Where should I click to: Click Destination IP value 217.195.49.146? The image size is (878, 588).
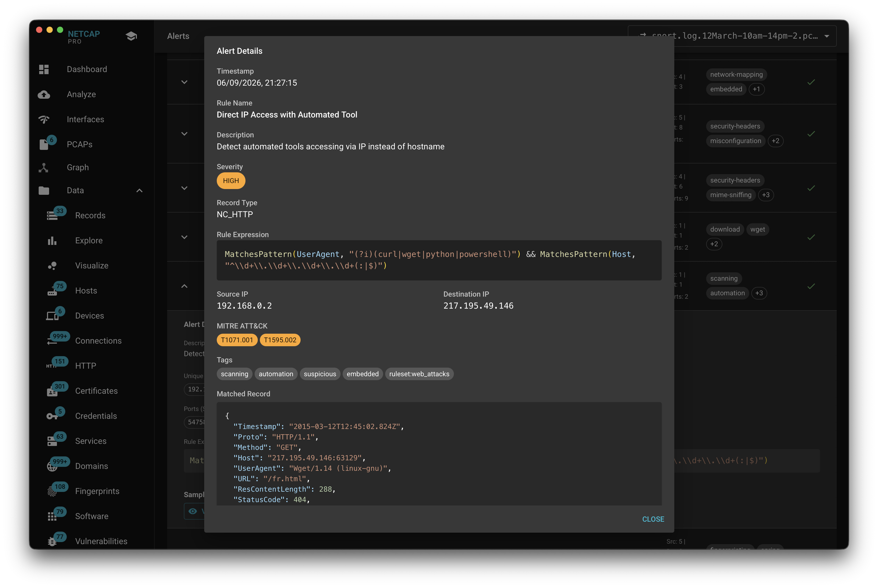coord(478,306)
